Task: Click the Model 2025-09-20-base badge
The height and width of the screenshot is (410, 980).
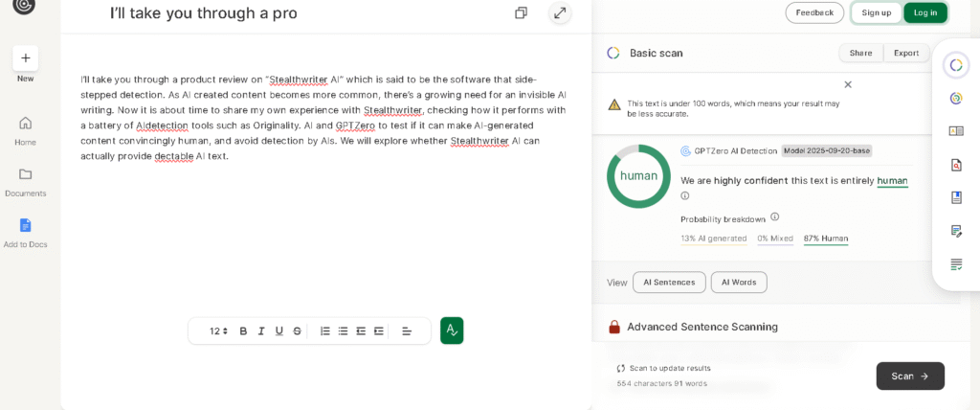Action: pyautogui.click(x=826, y=150)
